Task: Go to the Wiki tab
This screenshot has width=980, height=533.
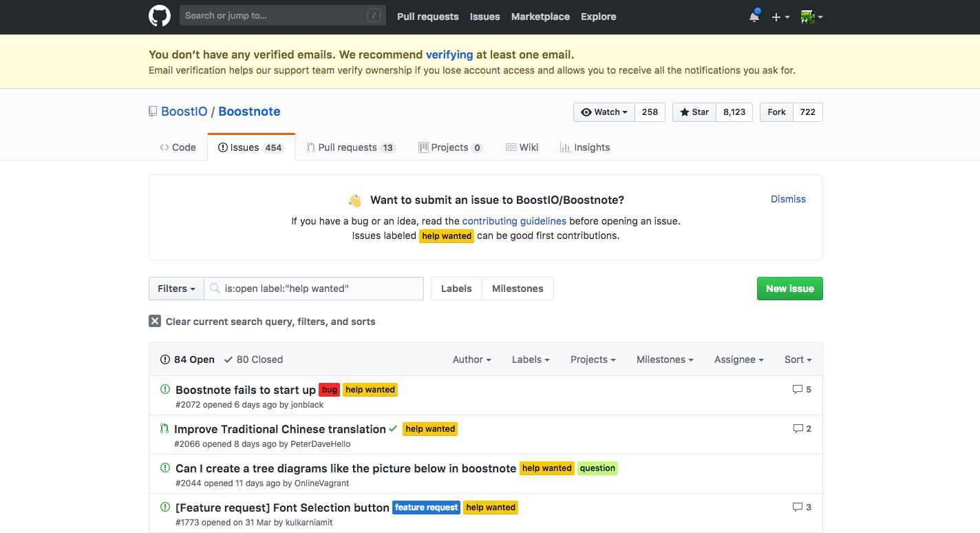Action: [x=522, y=147]
